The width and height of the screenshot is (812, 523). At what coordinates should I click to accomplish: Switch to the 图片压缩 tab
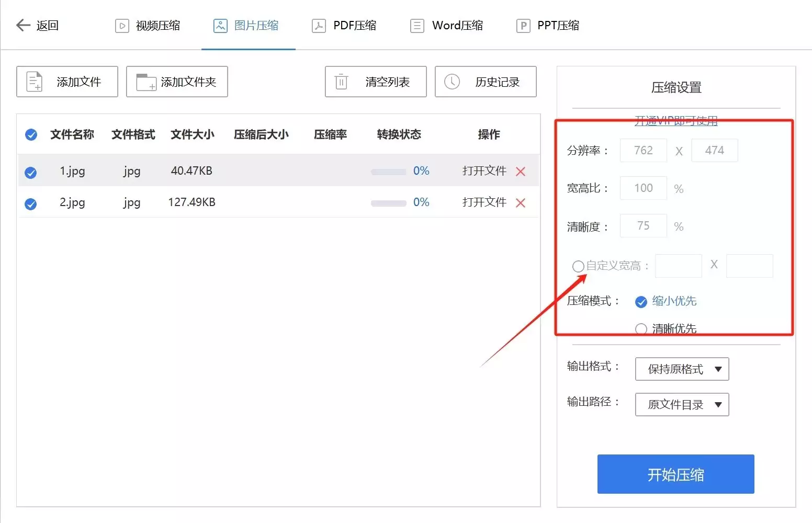(246, 25)
